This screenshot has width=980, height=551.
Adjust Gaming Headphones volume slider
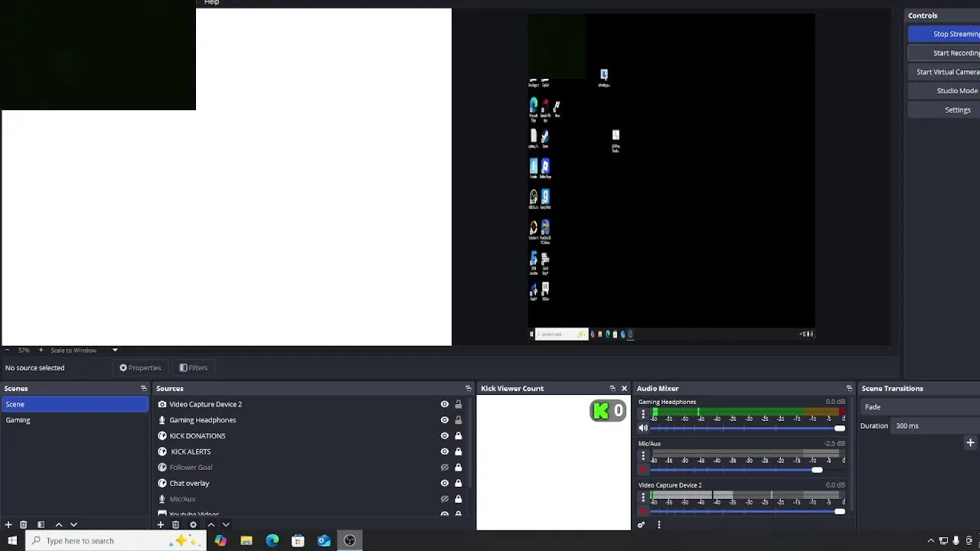[x=747, y=429]
